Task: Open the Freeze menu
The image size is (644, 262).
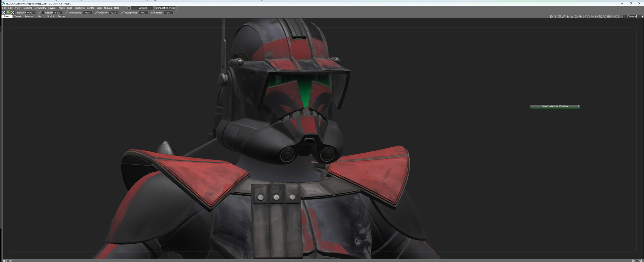Action: (x=61, y=8)
